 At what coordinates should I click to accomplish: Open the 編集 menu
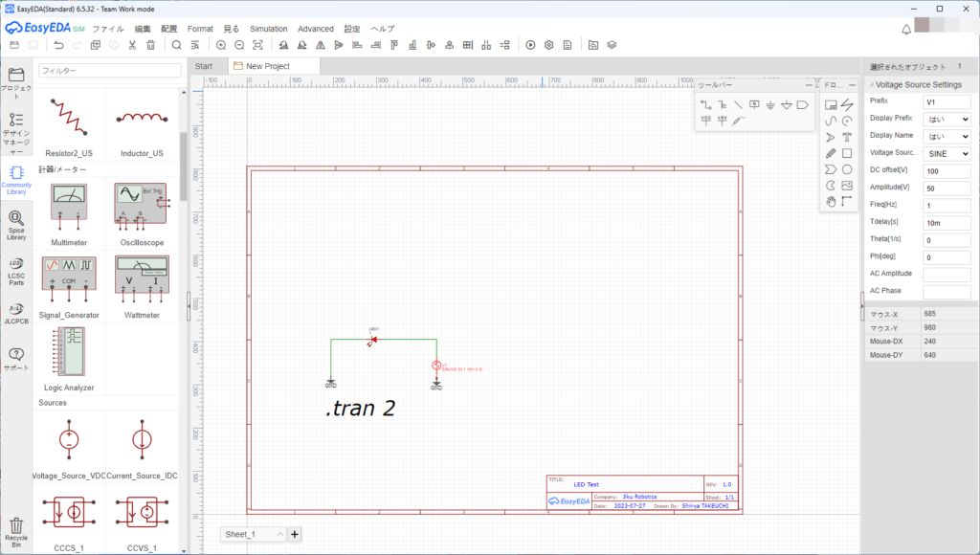(143, 29)
